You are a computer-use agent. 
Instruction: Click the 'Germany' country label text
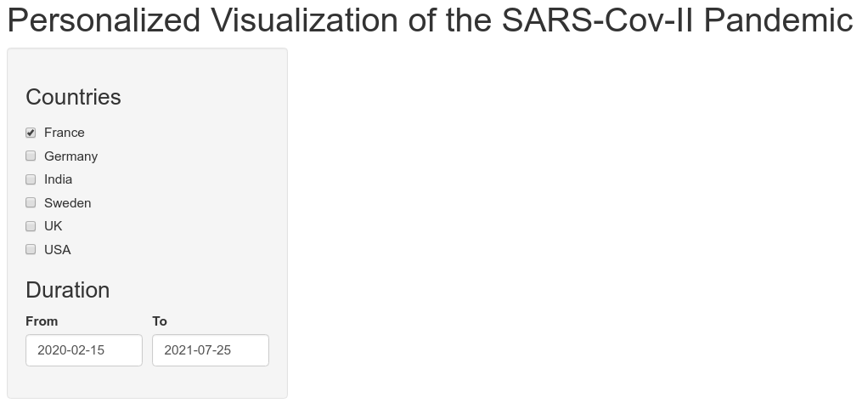point(70,156)
